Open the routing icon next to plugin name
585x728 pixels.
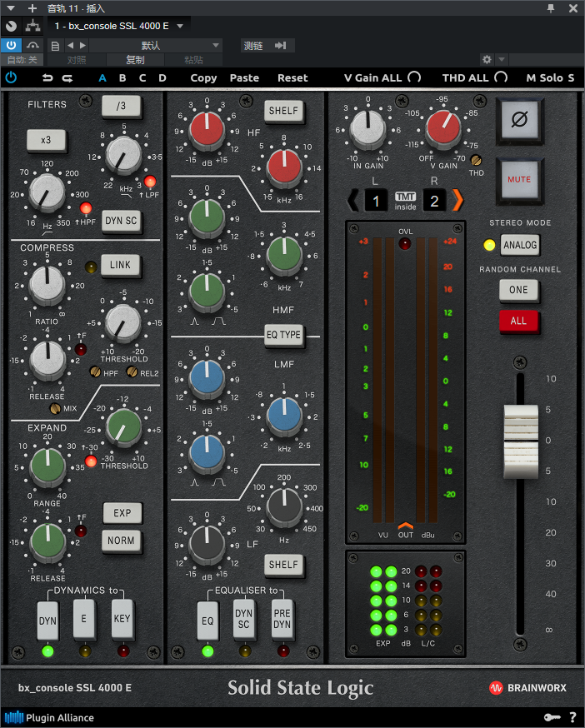click(32, 26)
